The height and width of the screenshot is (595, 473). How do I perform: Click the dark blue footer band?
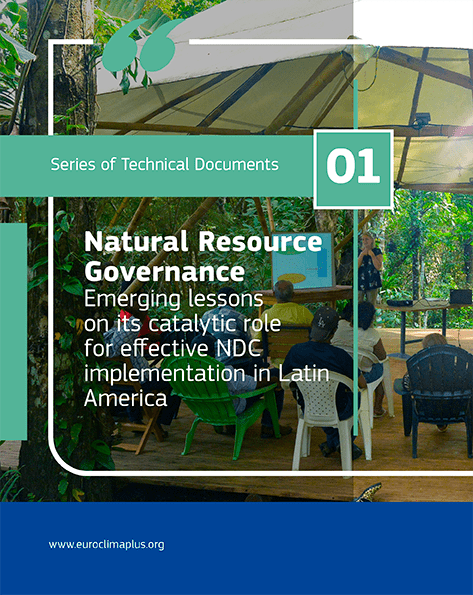(236, 548)
